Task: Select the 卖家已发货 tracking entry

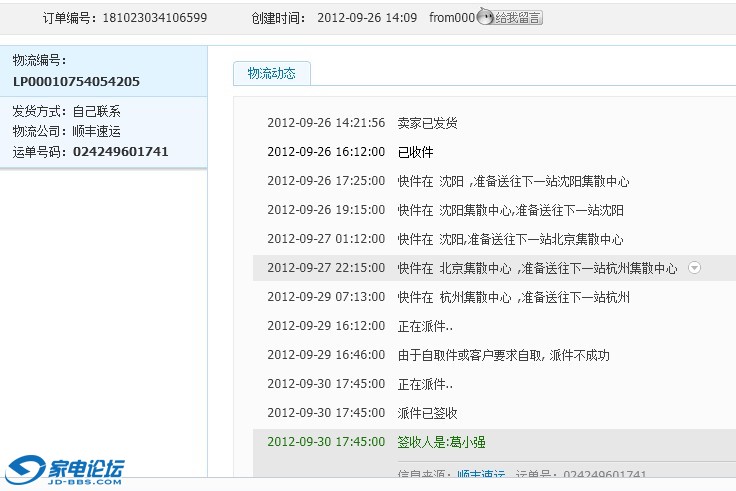Action: [x=427, y=123]
